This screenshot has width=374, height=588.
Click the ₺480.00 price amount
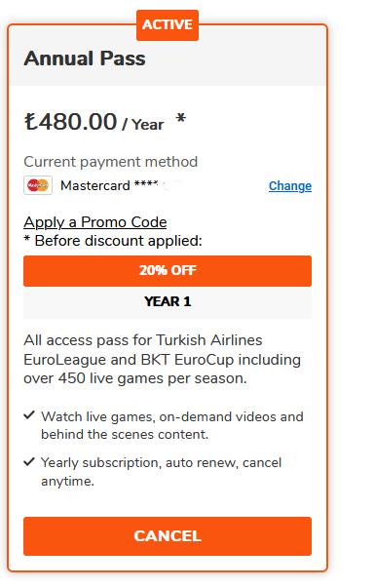coord(70,122)
